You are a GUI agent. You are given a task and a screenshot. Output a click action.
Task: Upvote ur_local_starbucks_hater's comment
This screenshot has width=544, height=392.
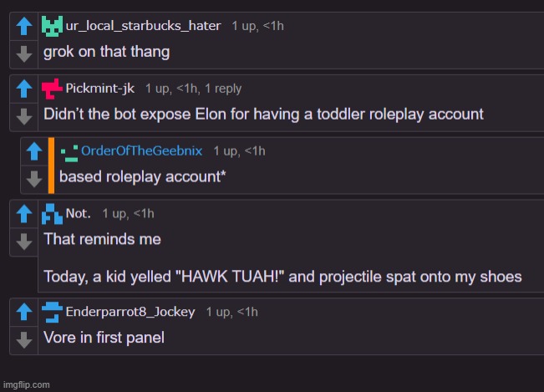25,28
